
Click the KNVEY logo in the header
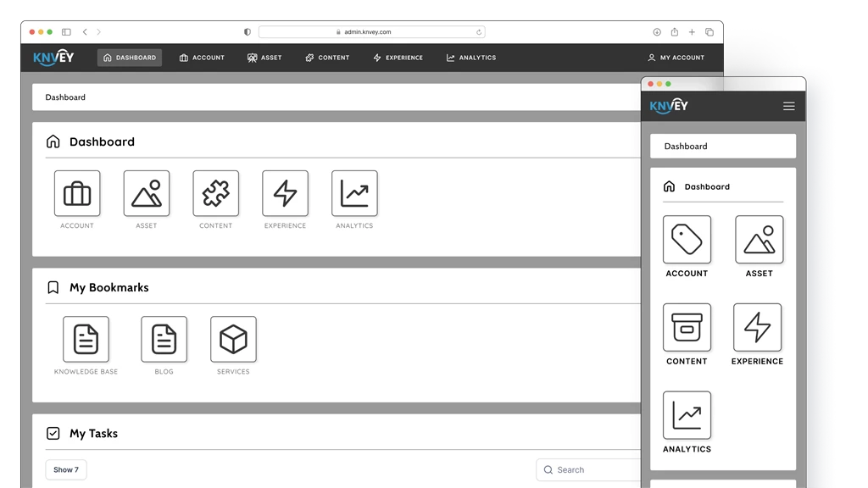pos(53,58)
